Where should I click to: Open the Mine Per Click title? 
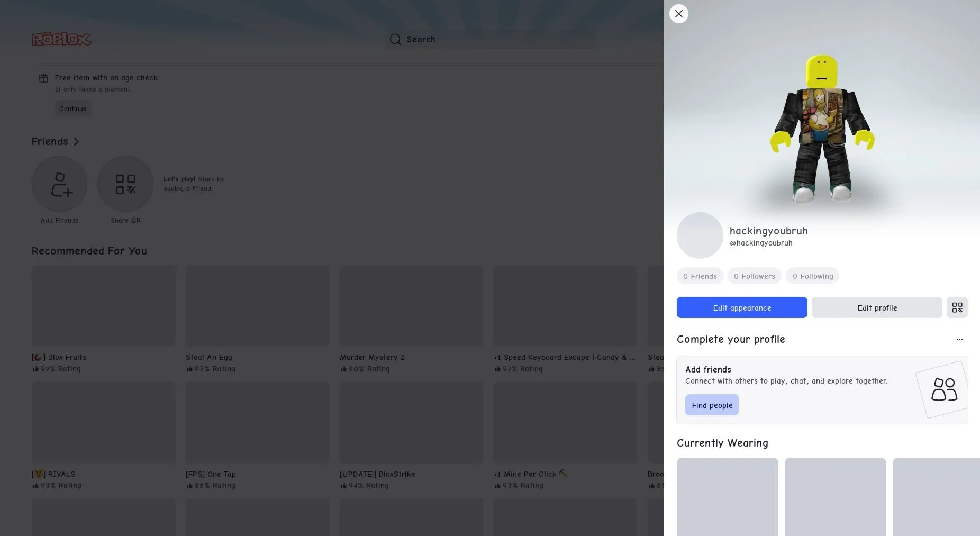pyautogui.click(x=530, y=474)
